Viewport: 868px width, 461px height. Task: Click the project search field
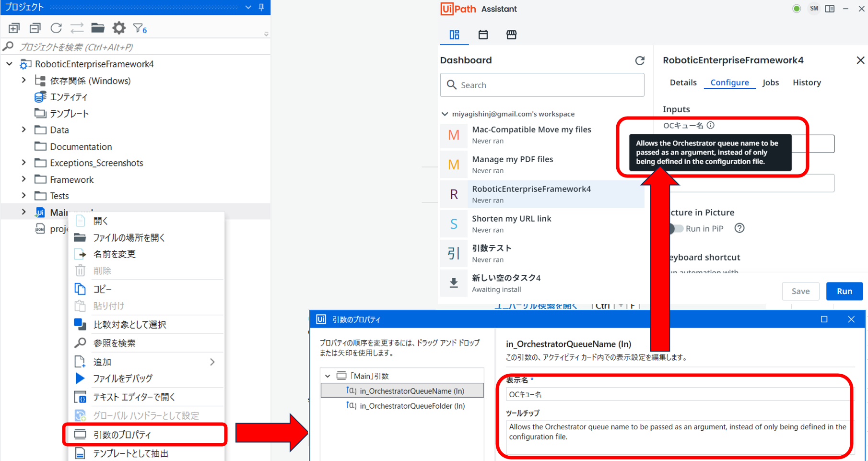(x=135, y=47)
